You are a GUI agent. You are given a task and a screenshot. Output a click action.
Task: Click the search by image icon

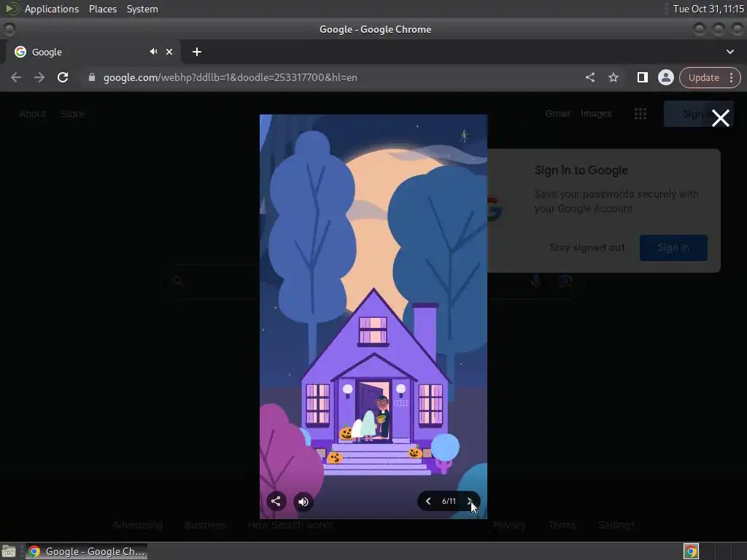[x=565, y=281]
